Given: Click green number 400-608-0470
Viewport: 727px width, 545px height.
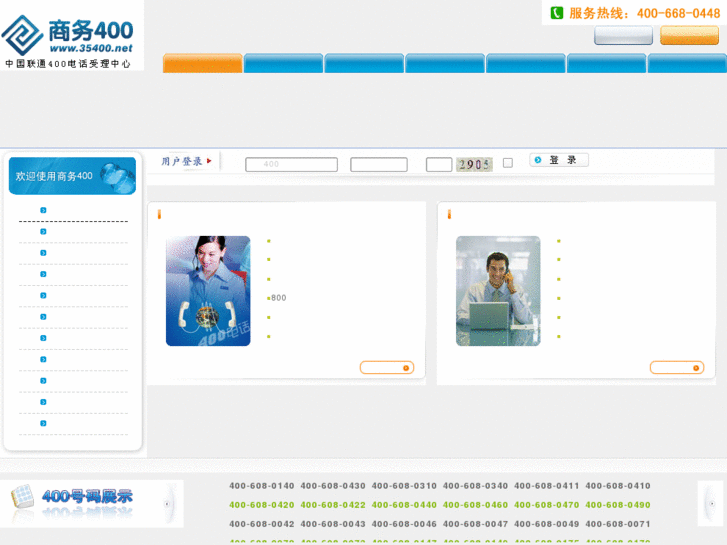Looking at the screenshot, I should 547,505.
